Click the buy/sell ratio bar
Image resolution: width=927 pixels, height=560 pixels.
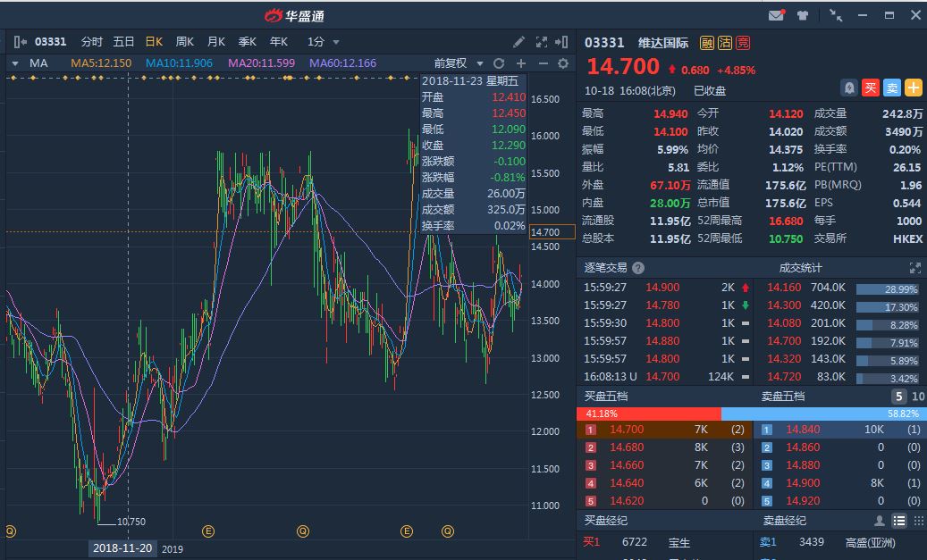(752, 414)
